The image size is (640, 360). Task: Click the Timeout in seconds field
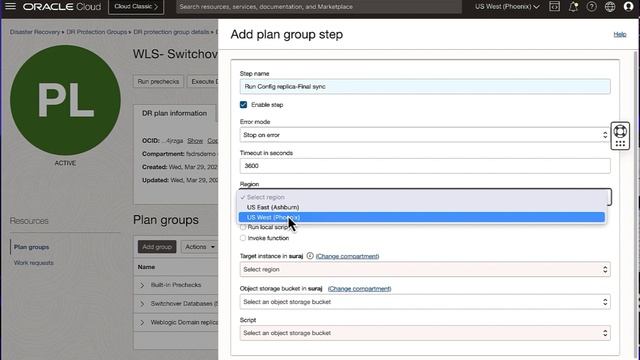[x=425, y=166]
